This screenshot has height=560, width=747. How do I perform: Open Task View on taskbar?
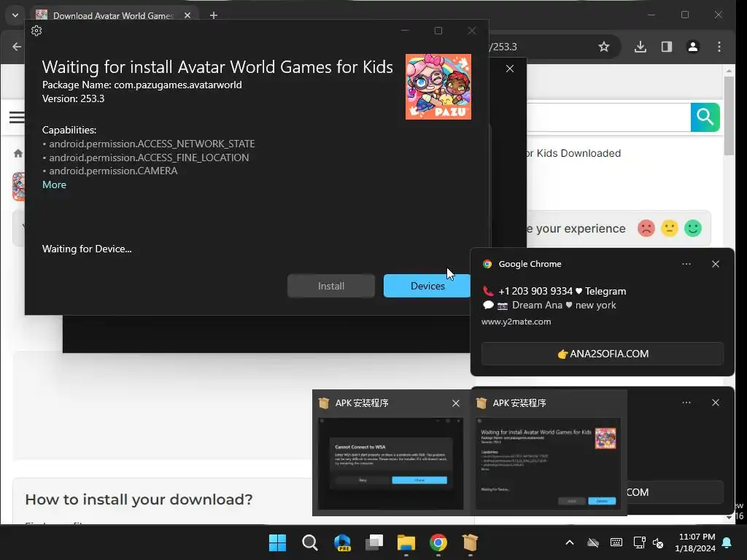(374, 542)
